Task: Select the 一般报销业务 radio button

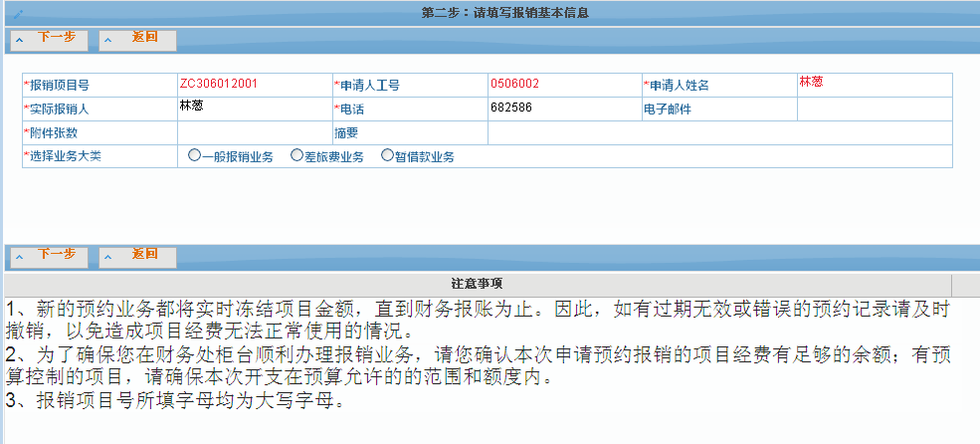Action: [x=194, y=156]
